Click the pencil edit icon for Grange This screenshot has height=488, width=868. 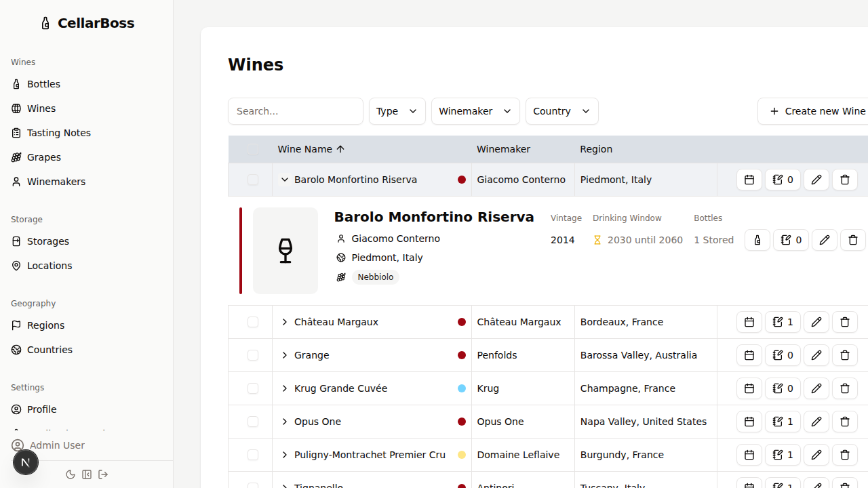[816, 355]
